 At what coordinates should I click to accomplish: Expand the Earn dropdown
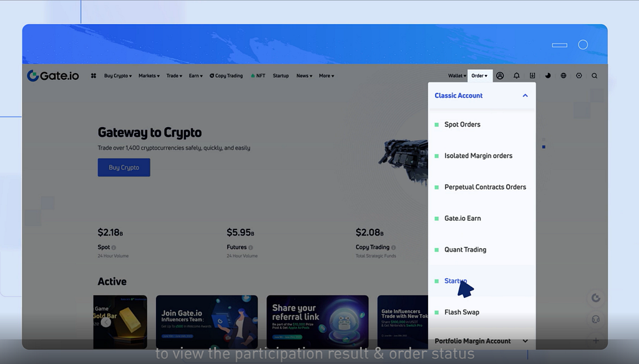tap(195, 76)
